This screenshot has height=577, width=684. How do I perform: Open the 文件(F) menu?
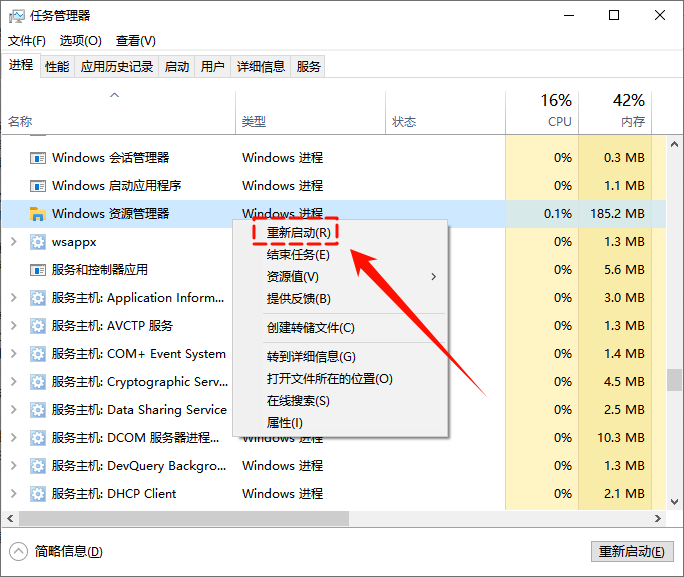(27, 41)
